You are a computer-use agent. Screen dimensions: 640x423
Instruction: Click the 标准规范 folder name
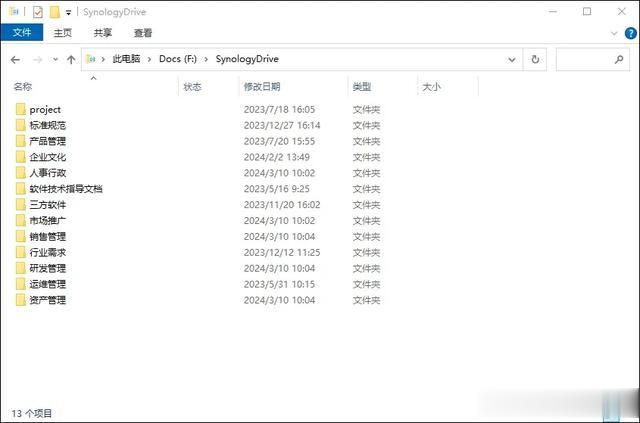pos(47,125)
